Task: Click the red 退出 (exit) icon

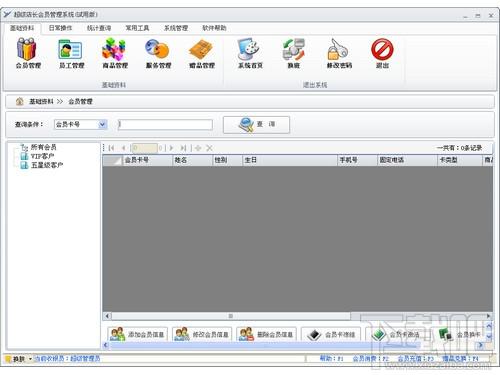Action: [x=382, y=53]
